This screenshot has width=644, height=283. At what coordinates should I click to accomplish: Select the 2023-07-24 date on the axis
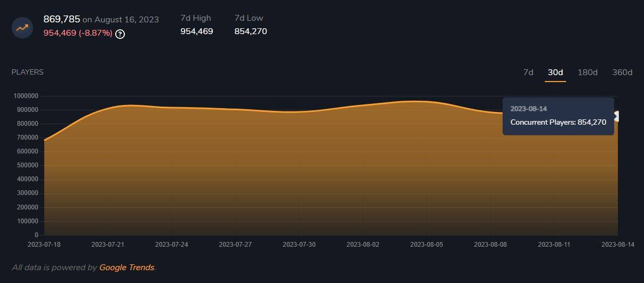click(172, 245)
